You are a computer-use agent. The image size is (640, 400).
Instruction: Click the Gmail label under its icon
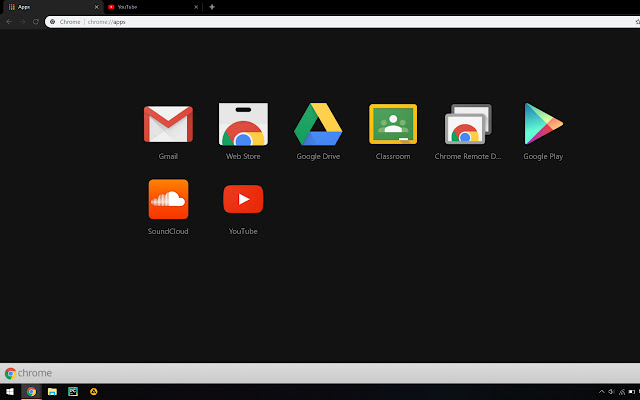point(168,156)
